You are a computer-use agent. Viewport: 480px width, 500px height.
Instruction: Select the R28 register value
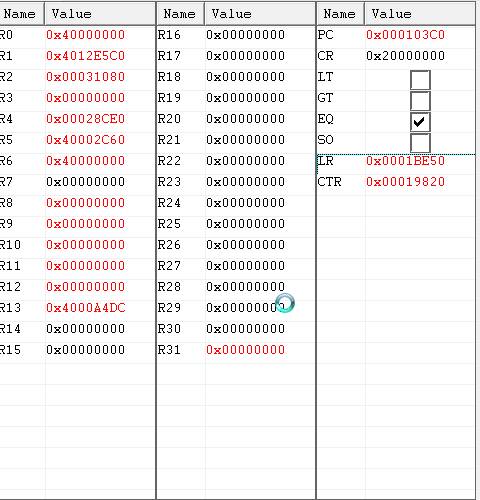pyautogui.click(x=246, y=287)
